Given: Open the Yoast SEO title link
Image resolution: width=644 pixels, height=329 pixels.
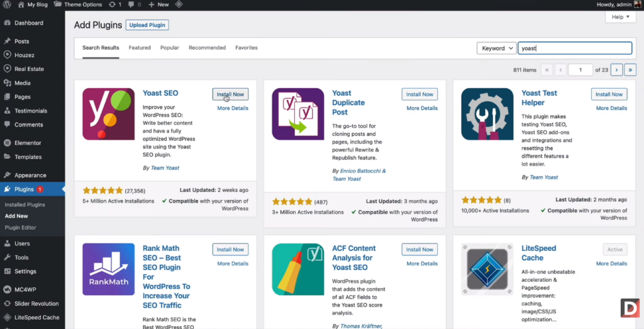Looking at the screenshot, I should 160,93.
